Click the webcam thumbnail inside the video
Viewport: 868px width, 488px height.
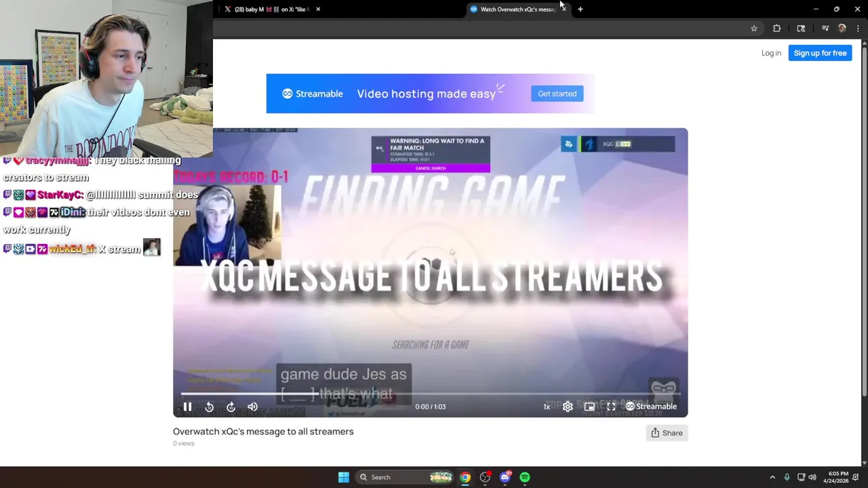tap(227, 226)
